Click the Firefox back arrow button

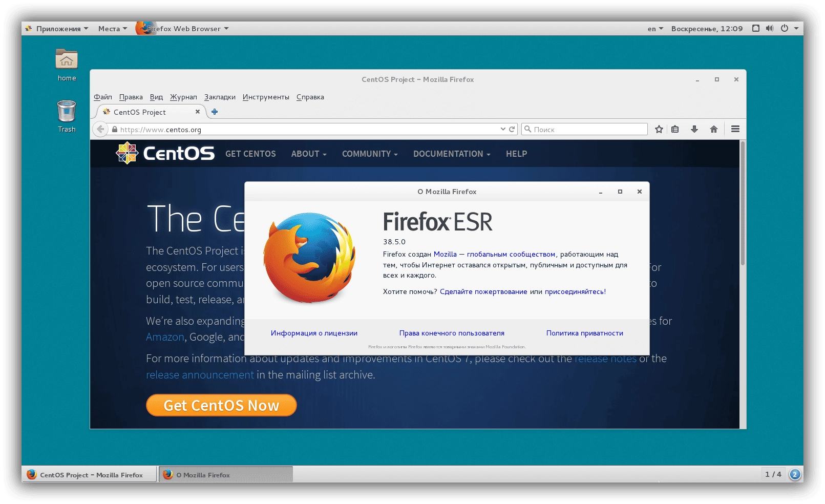(101, 129)
